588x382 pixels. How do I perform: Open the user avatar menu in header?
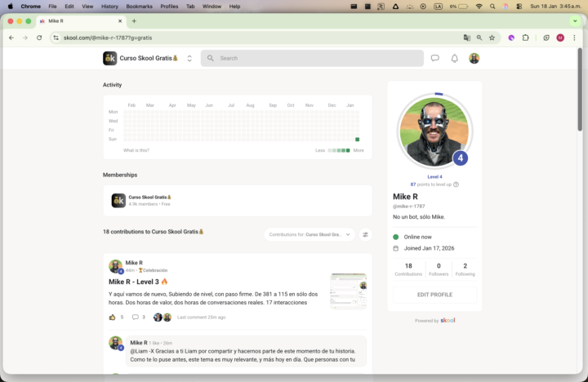point(474,58)
